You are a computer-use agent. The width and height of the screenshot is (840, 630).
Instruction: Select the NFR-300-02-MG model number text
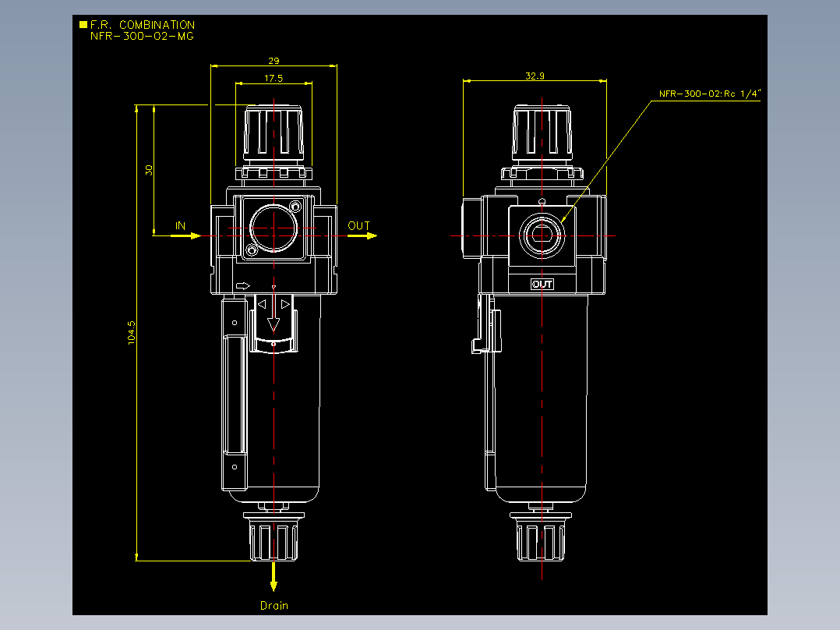(x=142, y=36)
